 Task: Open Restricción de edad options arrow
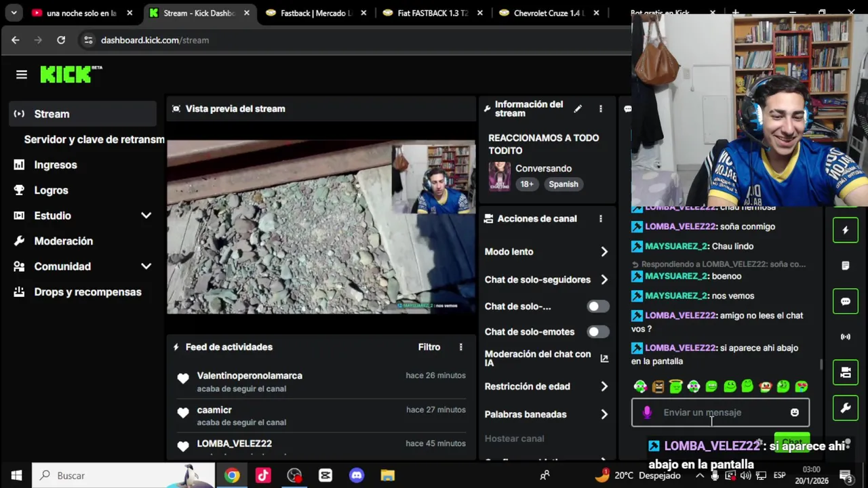(604, 386)
